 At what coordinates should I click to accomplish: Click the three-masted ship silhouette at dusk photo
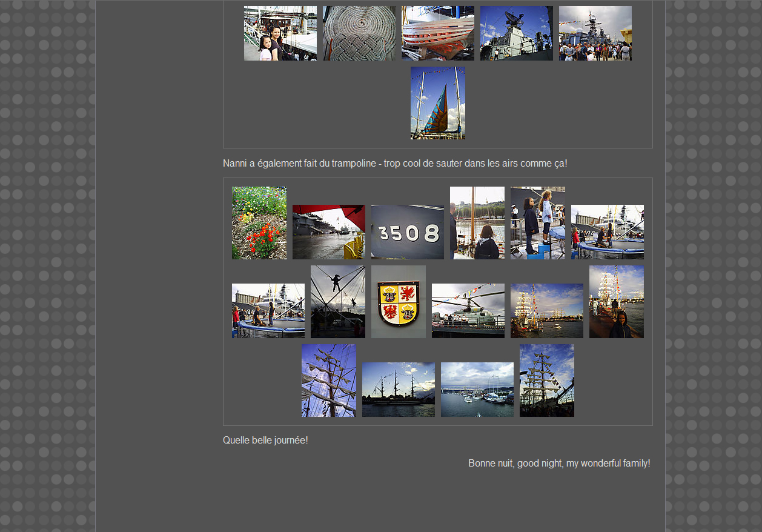coord(398,390)
